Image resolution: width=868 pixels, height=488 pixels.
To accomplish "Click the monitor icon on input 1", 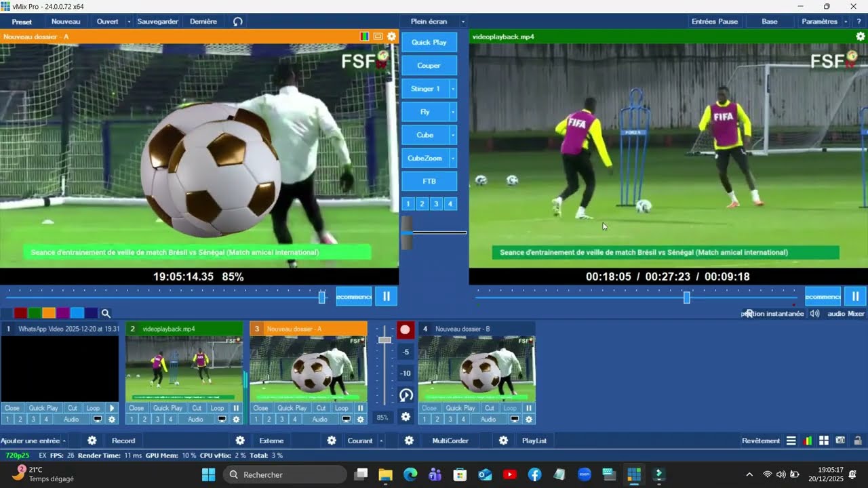I will coord(98,420).
